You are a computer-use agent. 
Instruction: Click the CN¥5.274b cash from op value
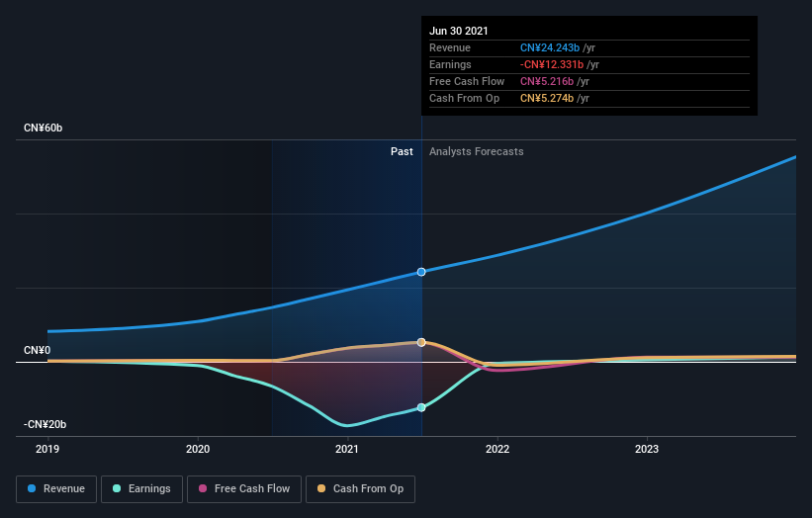(x=547, y=98)
